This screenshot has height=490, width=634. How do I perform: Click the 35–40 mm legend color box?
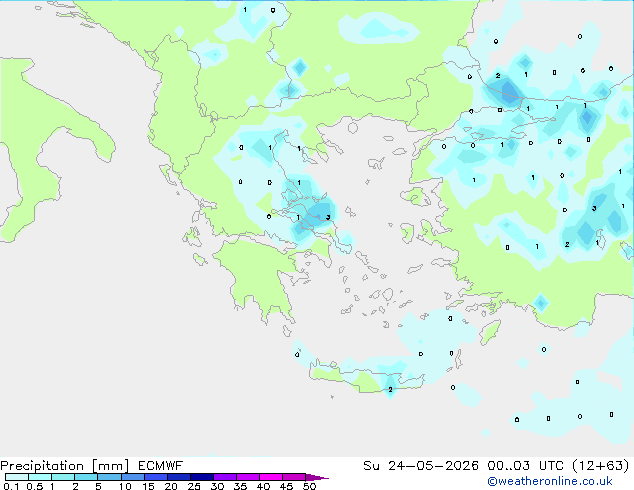247,477
